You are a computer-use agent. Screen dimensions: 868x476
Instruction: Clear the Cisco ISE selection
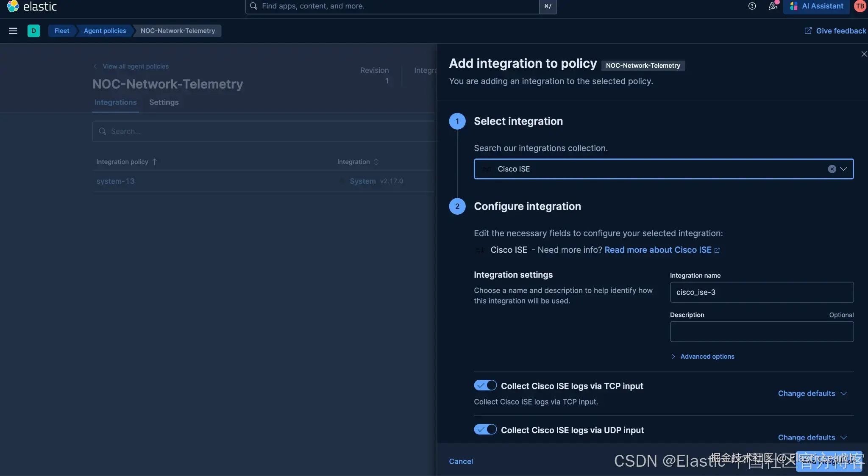click(832, 169)
